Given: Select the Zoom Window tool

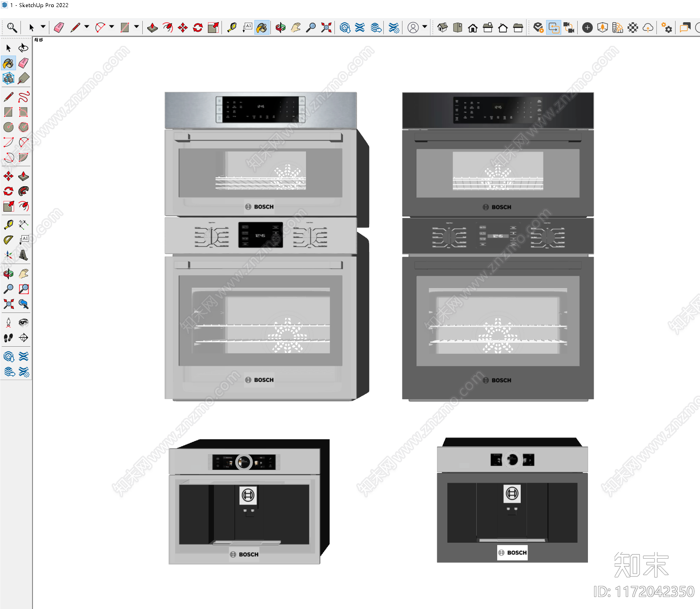Looking at the screenshot, I should 24,289.
